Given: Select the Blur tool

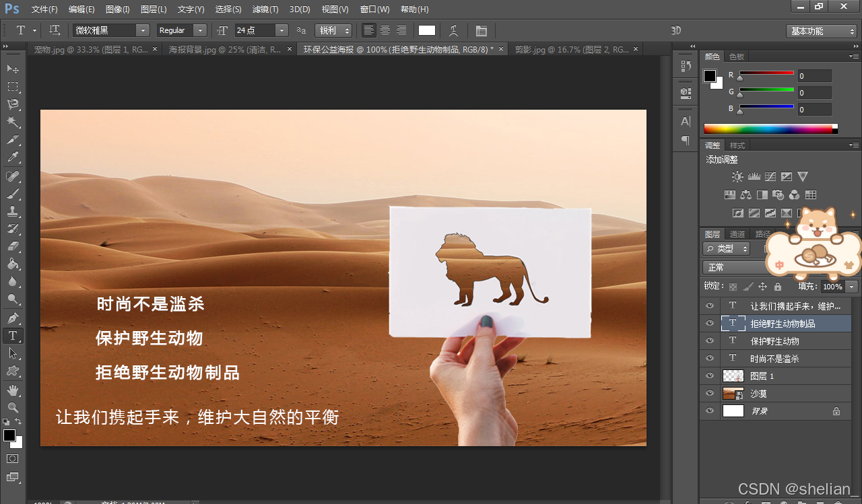Looking at the screenshot, I should [x=13, y=281].
